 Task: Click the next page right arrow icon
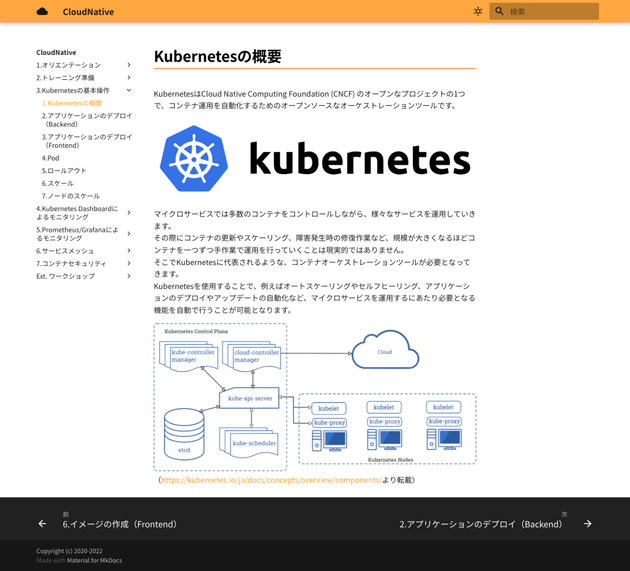587,524
